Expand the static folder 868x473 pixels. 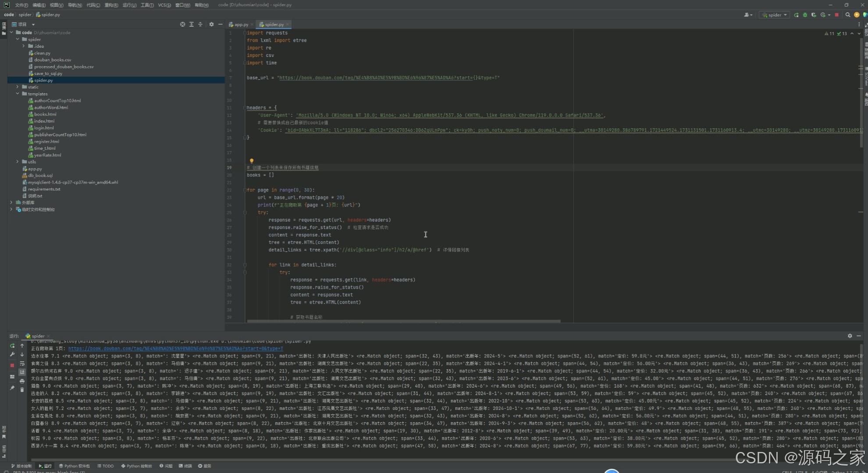[18, 87]
